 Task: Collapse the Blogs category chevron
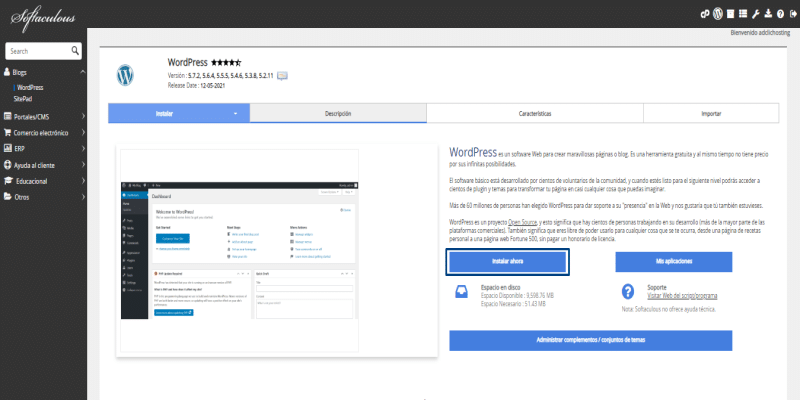(83, 72)
